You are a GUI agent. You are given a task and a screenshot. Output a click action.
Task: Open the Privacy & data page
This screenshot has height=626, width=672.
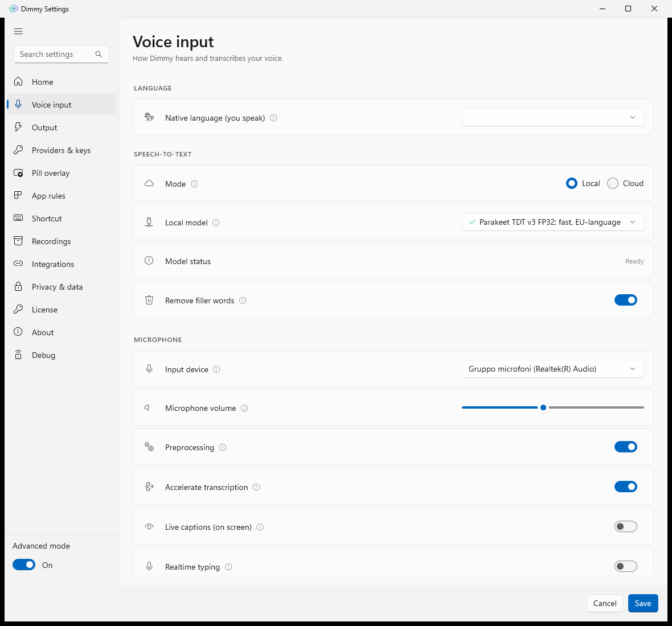tap(62, 286)
